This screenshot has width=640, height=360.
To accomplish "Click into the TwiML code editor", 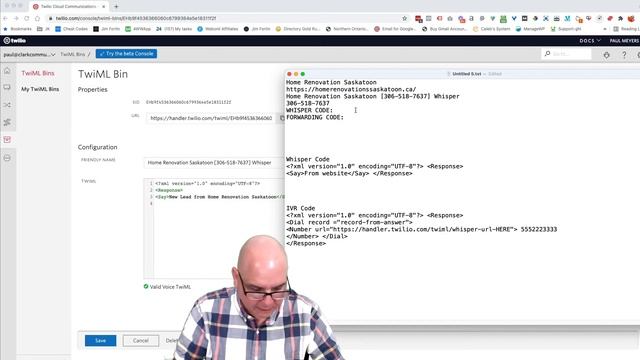I will [214, 229].
